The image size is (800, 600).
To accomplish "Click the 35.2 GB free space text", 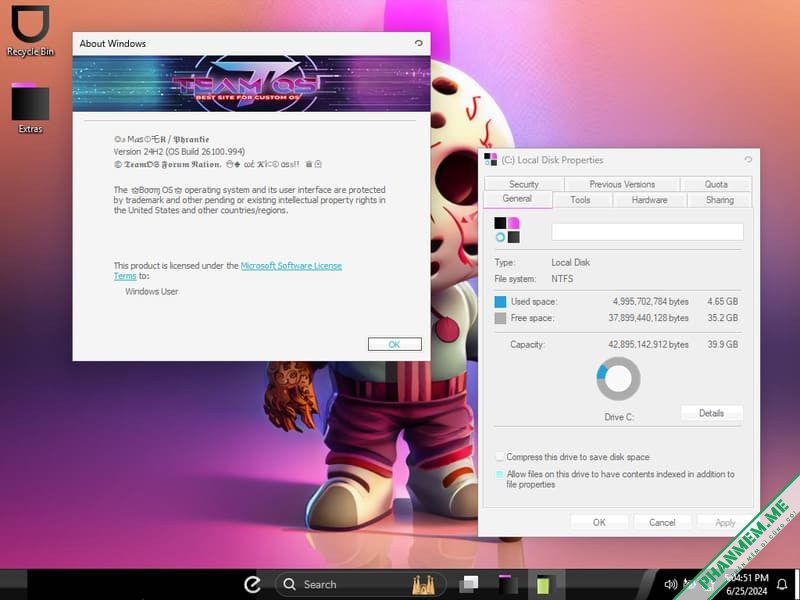I will click(722, 318).
